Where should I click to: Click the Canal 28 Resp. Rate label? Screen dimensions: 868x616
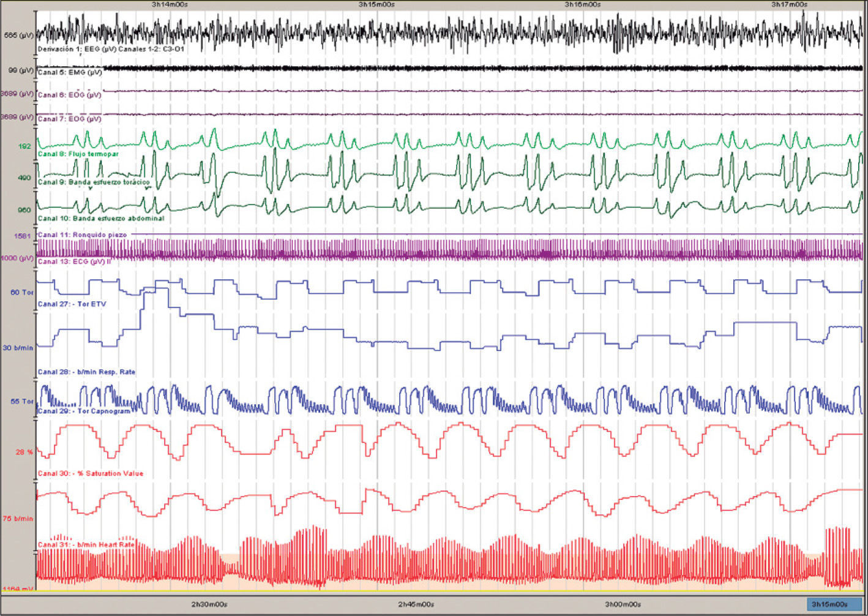pyautogui.click(x=86, y=372)
